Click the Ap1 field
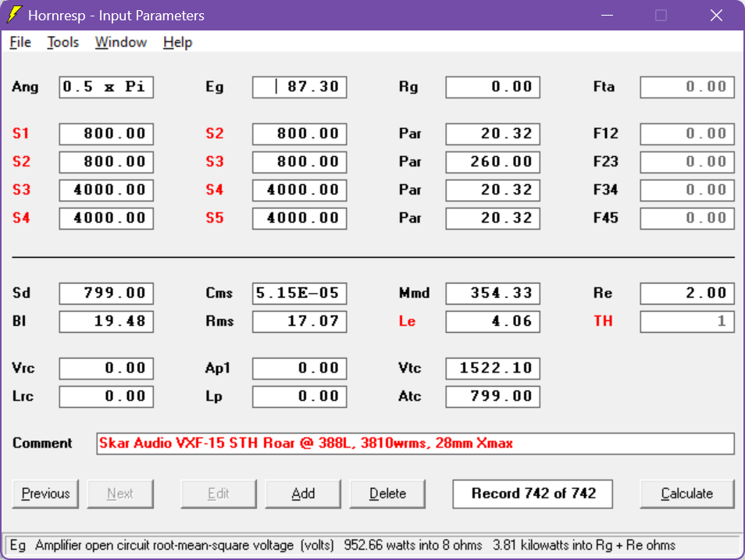 point(300,369)
